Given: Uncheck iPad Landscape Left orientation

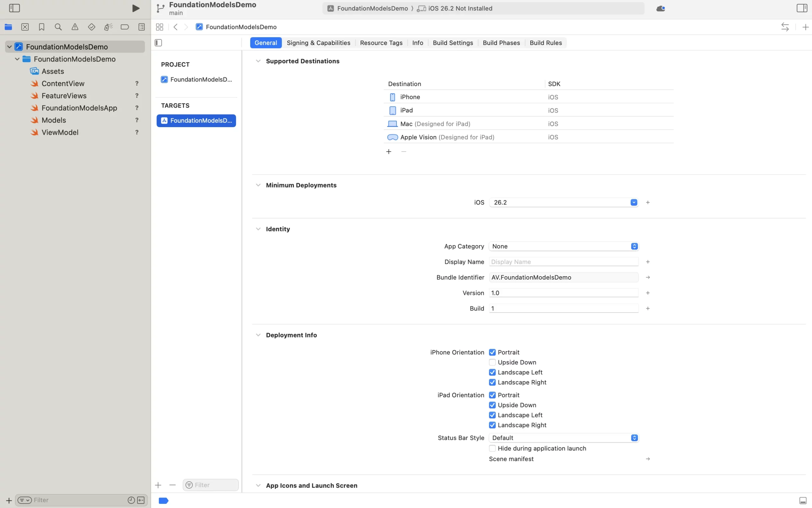Looking at the screenshot, I should (492, 415).
